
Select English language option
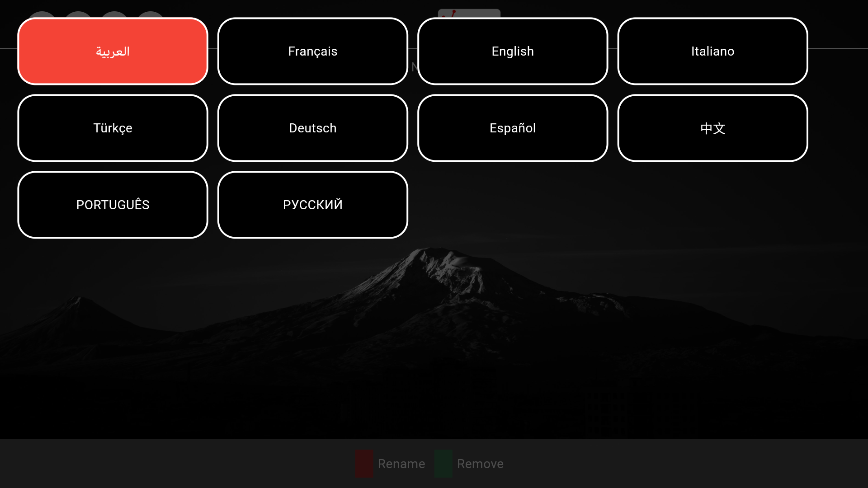(x=513, y=51)
